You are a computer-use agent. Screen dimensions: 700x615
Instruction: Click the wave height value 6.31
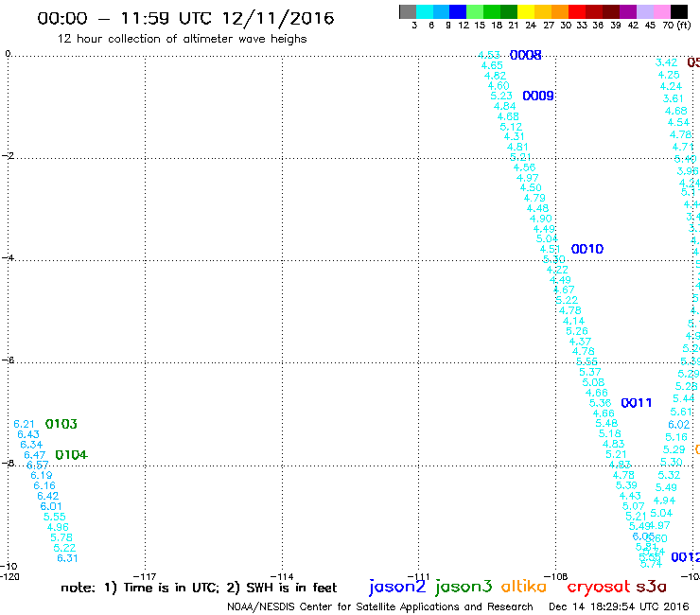pyautogui.click(x=67, y=558)
